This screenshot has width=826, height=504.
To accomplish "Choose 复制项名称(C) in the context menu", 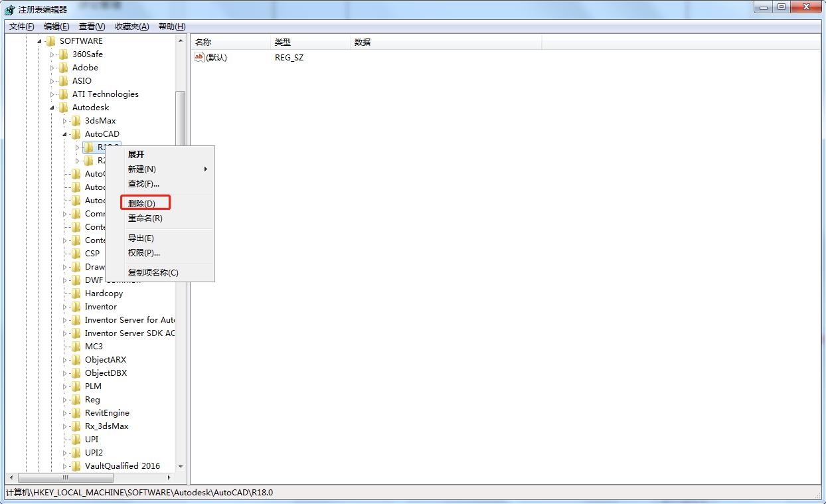I will tap(160, 272).
